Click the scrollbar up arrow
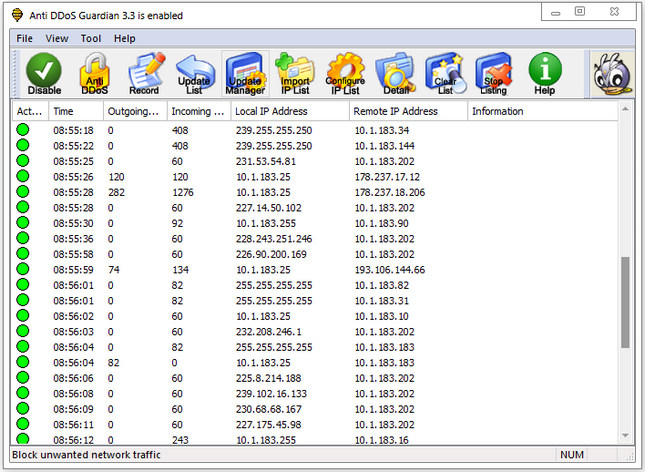This screenshot has width=645, height=472. (625, 109)
